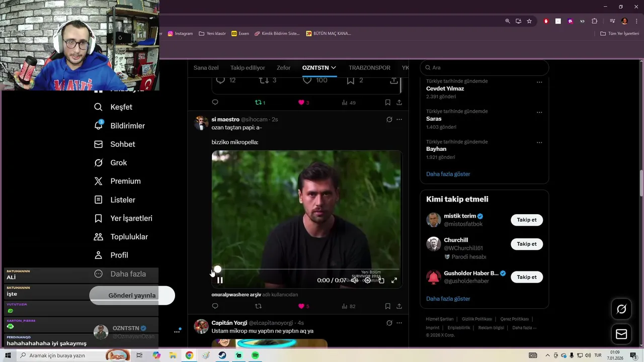Open more options on si maestro post

pos(399,120)
